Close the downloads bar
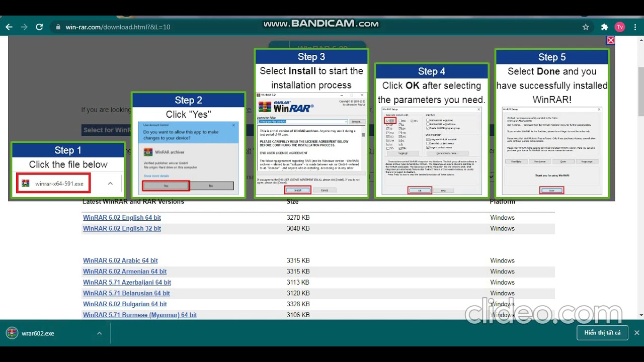 pos(636,333)
